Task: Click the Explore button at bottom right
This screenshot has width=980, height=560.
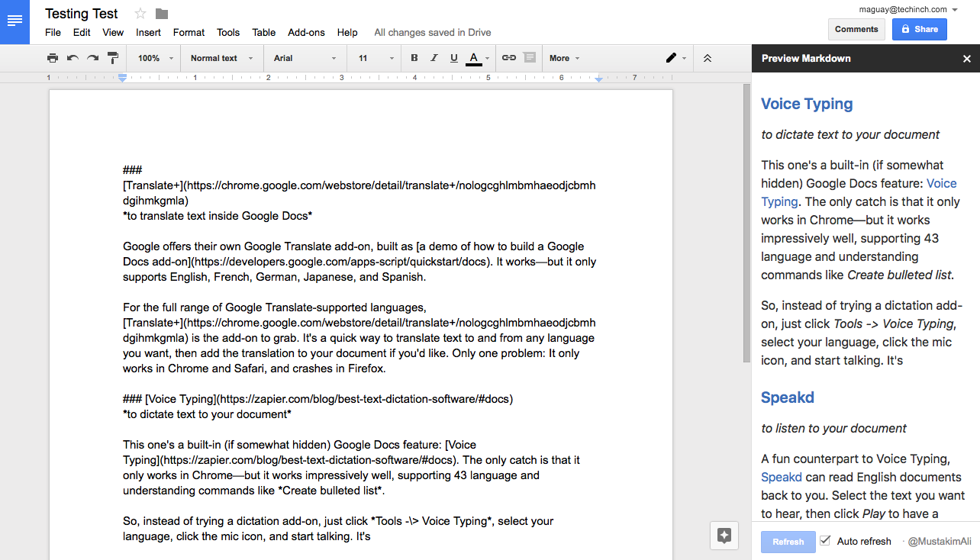Action: (x=724, y=535)
